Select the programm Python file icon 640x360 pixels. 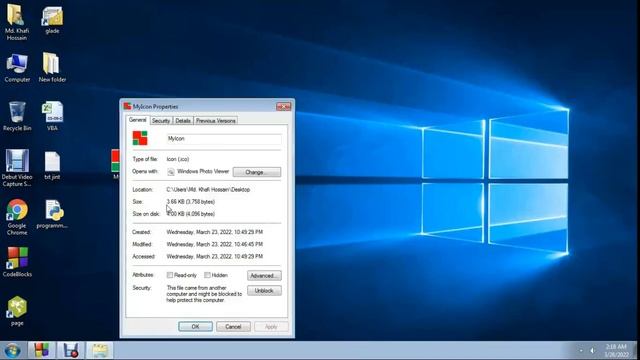(53, 210)
